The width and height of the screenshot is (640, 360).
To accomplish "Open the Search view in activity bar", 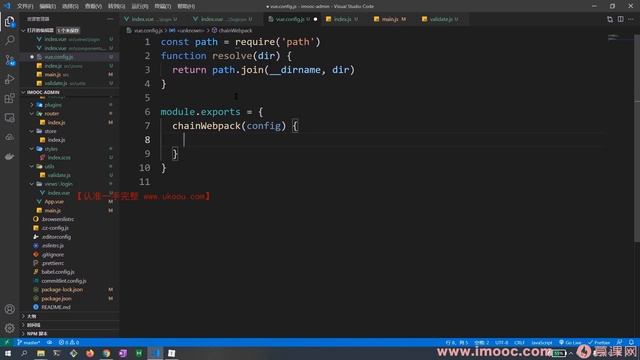I will pos(9,40).
